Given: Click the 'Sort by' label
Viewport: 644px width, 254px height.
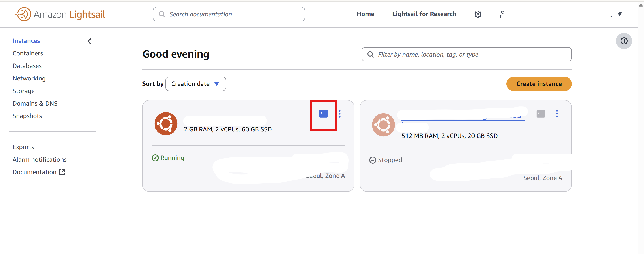Looking at the screenshot, I should point(153,84).
